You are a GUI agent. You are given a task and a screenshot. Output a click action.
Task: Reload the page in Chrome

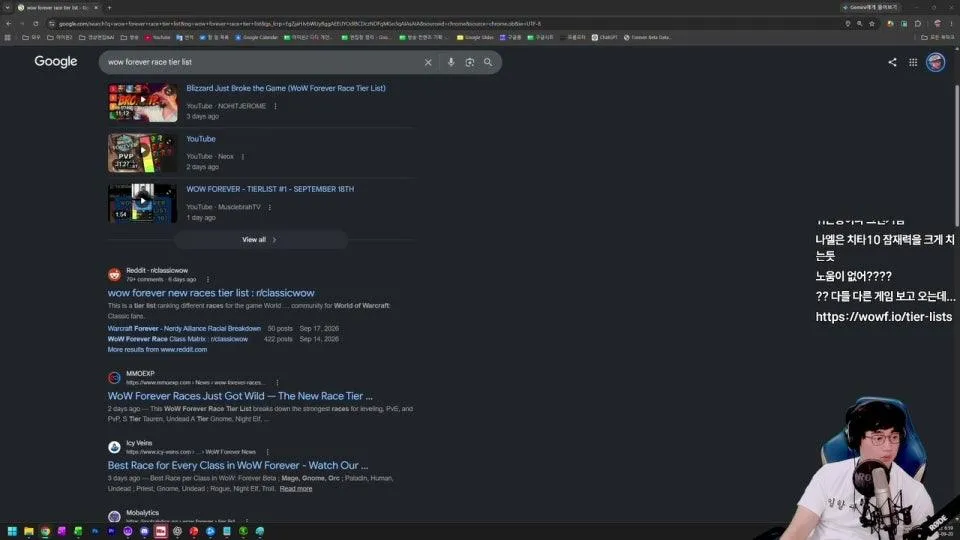36,24
